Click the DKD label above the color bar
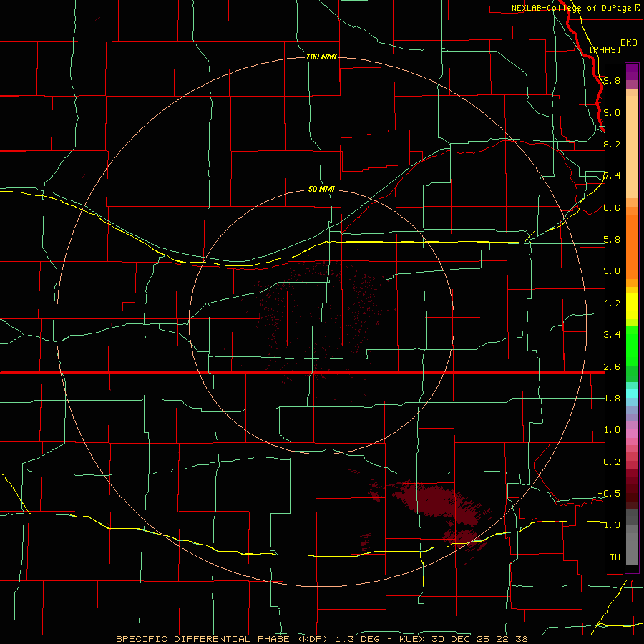This screenshot has height=644, width=644. point(628,42)
